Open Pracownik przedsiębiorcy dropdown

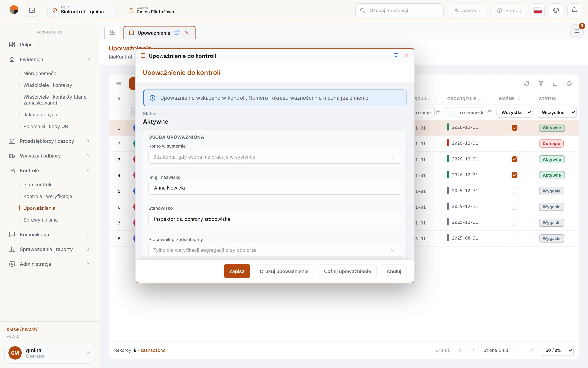click(x=275, y=250)
